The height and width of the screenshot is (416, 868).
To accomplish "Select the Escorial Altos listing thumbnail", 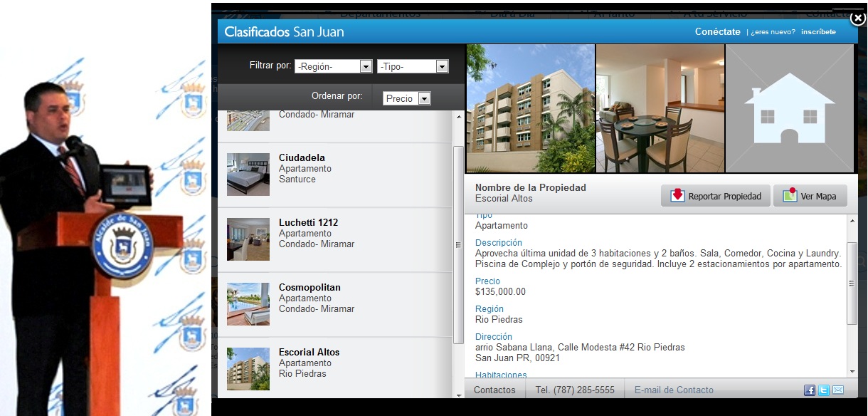I will pyautogui.click(x=248, y=369).
